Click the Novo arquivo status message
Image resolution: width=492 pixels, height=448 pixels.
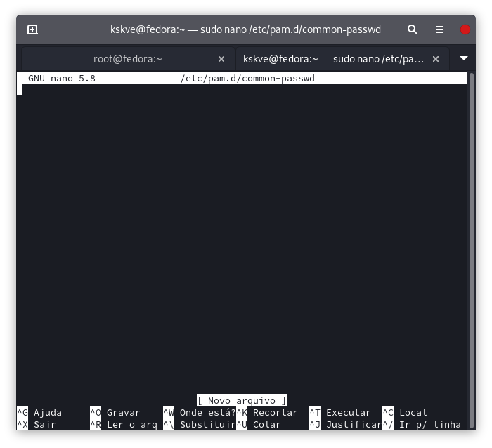pos(242,400)
